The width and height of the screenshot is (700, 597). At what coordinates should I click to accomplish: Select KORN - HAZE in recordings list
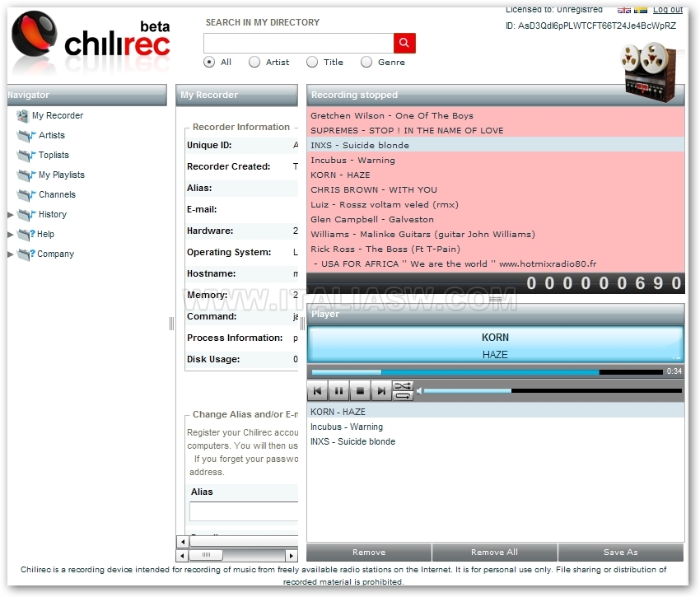coord(496,175)
